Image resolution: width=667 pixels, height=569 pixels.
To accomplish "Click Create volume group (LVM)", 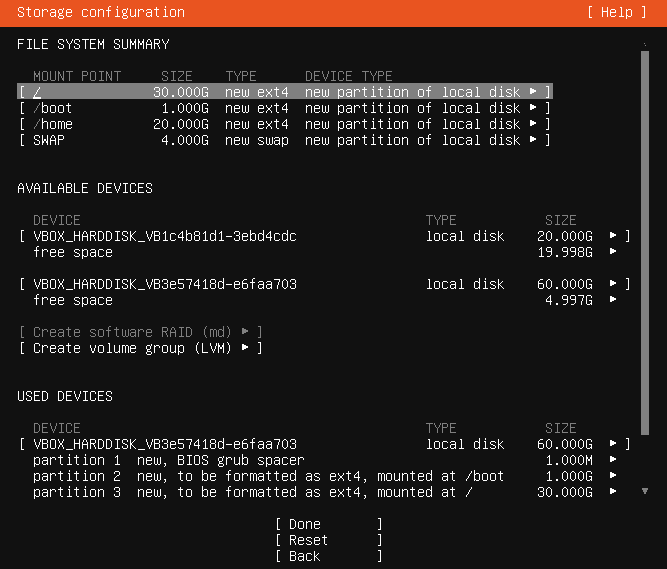I will [141, 348].
